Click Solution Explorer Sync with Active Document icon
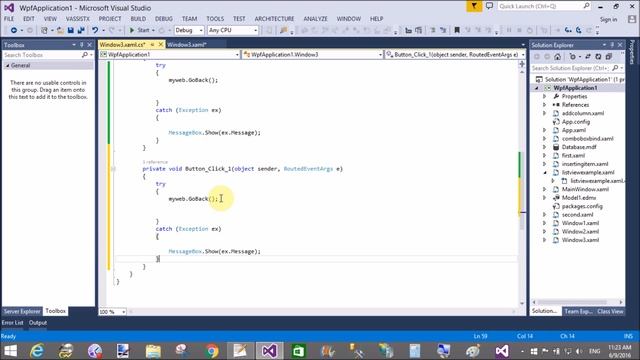Viewport: 640px width, 360px height. coord(588,57)
